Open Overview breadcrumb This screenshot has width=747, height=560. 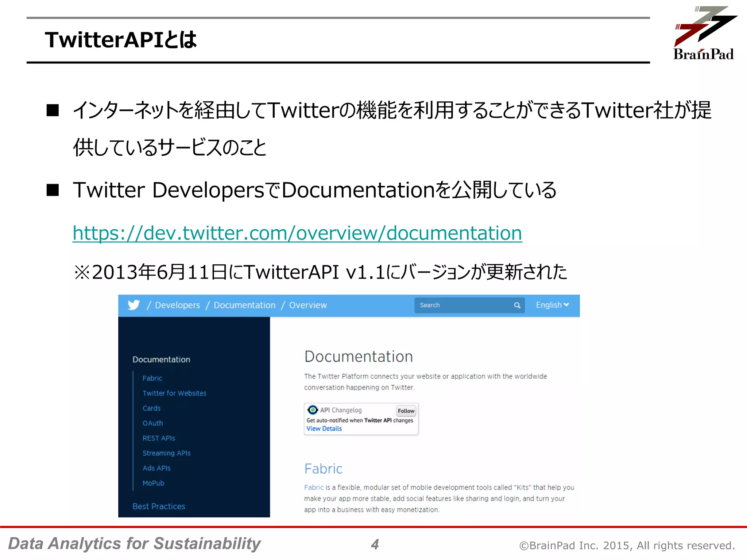coord(308,305)
